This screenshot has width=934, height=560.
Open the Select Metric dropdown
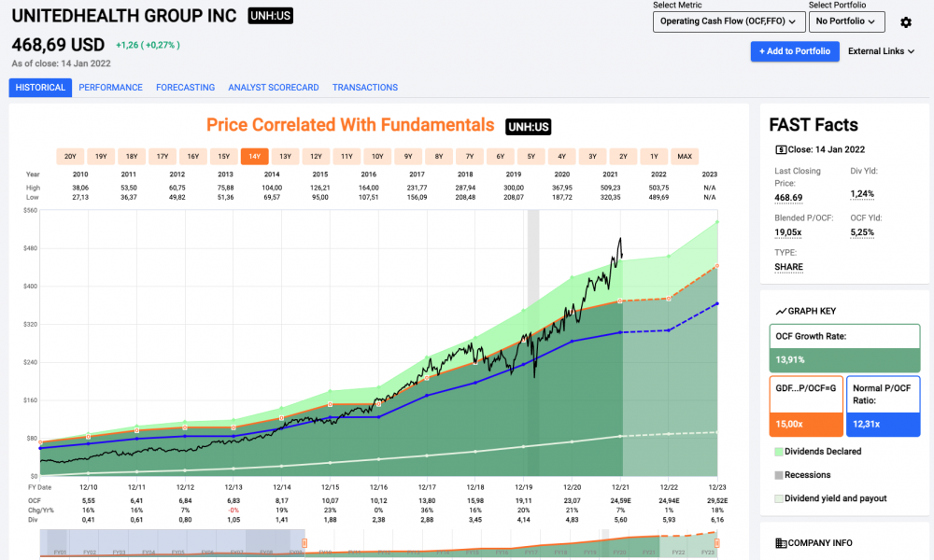[729, 21]
